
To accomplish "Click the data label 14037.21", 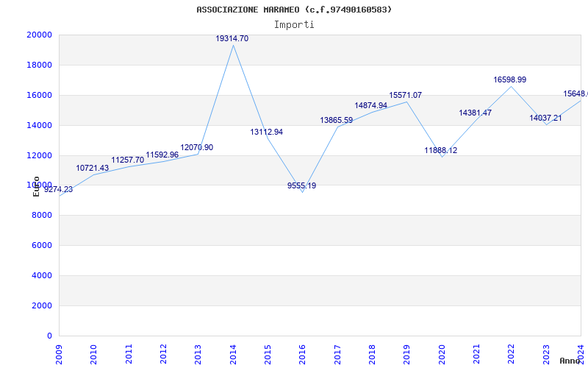I will (x=545, y=118).
